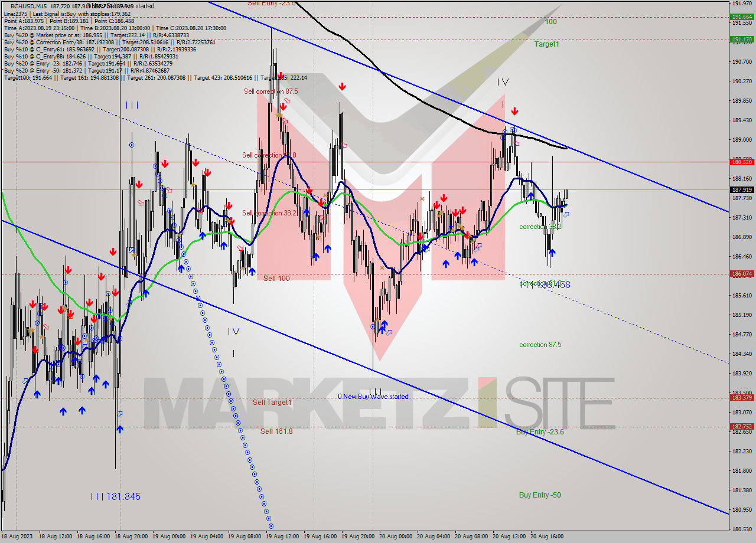Viewport: 756px width, 543px height.
Task: Select the red 183.379 price level tag
Action: pyautogui.click(x=742, y=398)
